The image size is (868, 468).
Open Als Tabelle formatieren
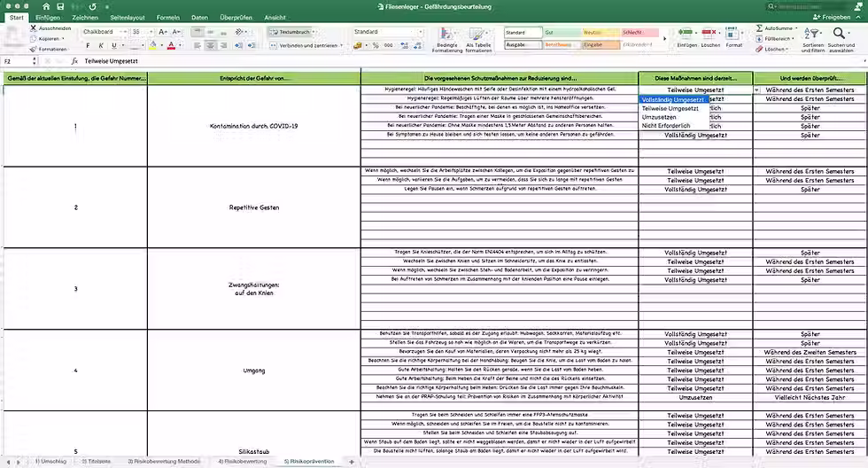(x=478, y=39)
